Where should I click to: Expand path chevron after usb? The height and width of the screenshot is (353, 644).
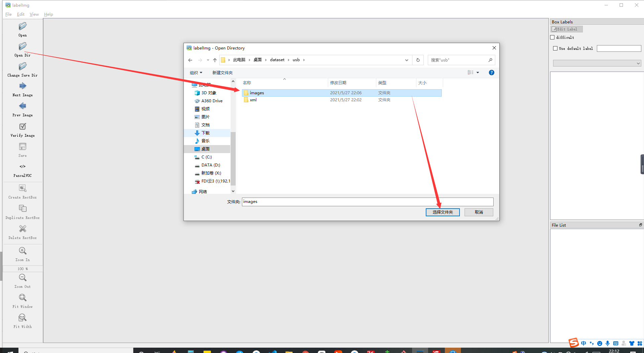click(304, 60)
